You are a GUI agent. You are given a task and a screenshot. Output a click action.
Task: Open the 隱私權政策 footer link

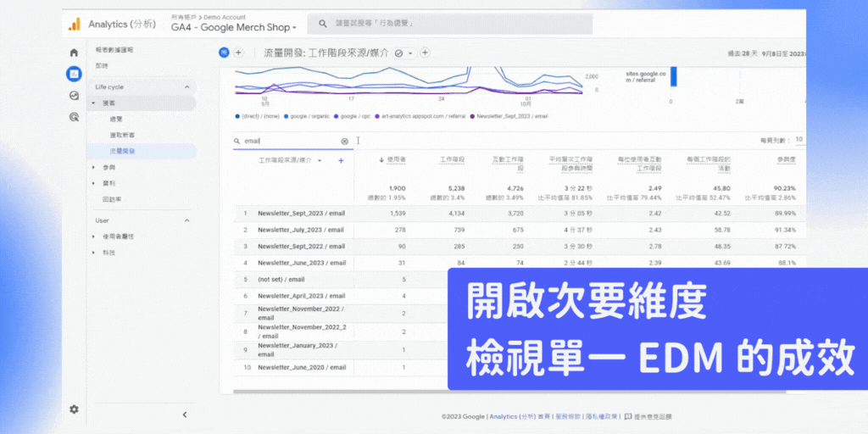pos(600,417)
